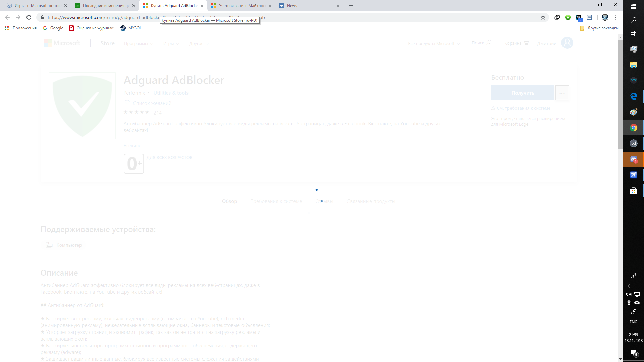Open the People icon on the taskbar
644x362 pixels.
pos(633,276)
